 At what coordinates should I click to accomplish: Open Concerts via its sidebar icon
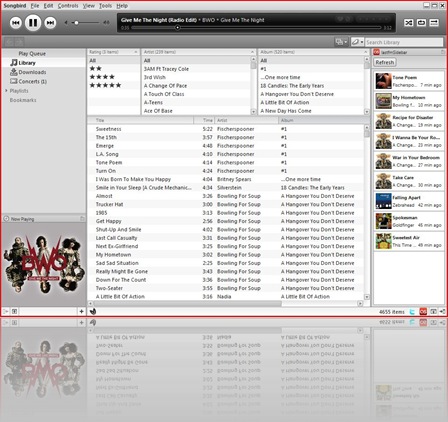coord(14,81)
